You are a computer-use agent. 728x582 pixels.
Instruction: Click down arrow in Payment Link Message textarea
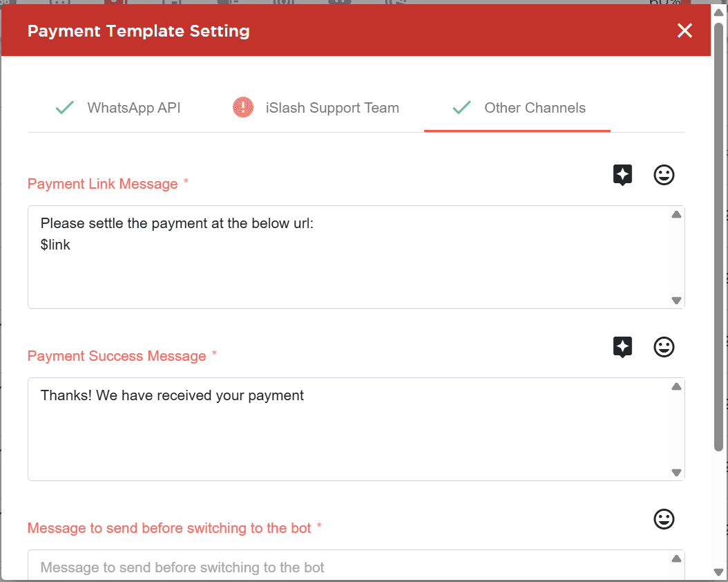(x=676, y=301)
